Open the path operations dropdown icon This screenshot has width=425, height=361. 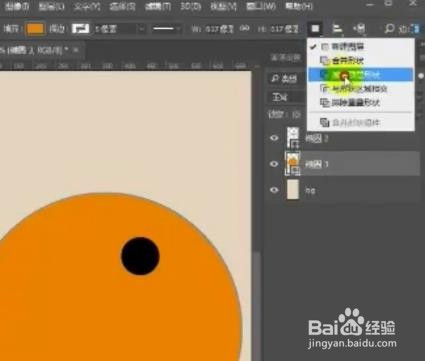[315, 29]
